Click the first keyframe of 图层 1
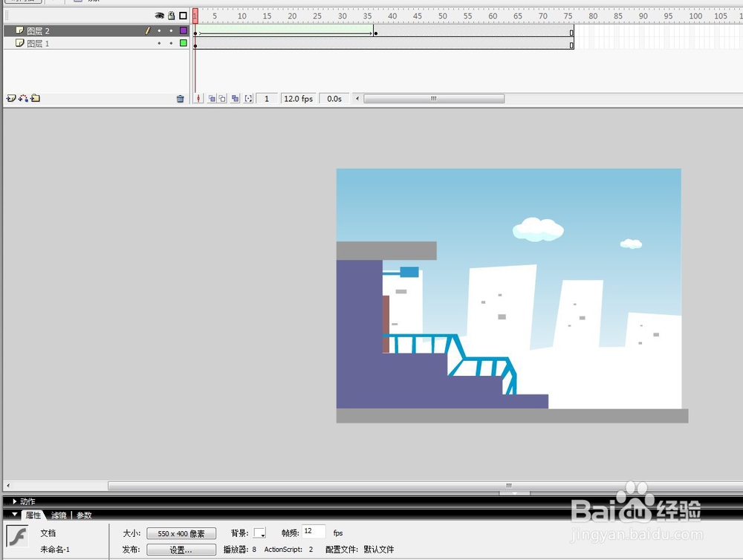This screenshot has width=743, height=560. point(195,45)
